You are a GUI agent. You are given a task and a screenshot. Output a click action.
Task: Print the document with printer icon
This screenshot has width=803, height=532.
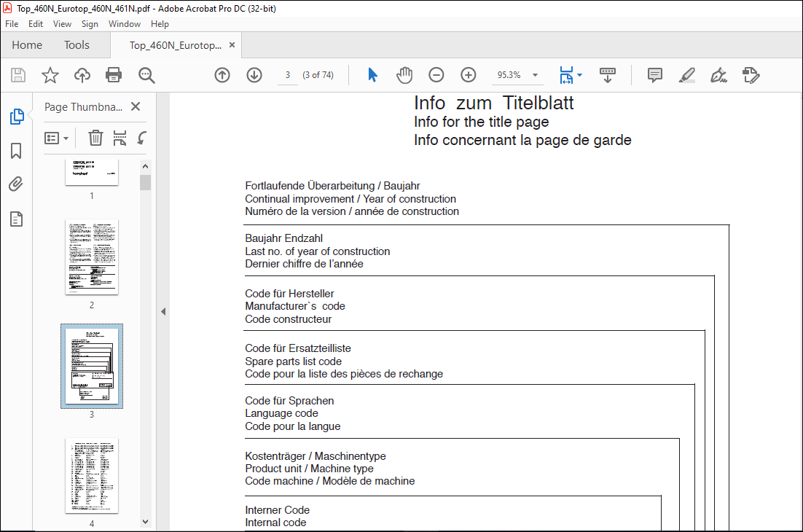(x=114, y=75)
